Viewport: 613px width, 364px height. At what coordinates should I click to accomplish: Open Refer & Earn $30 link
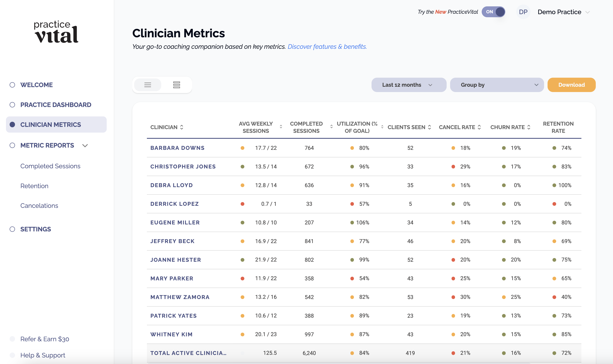pyautogui.click(x=45, y=339)
